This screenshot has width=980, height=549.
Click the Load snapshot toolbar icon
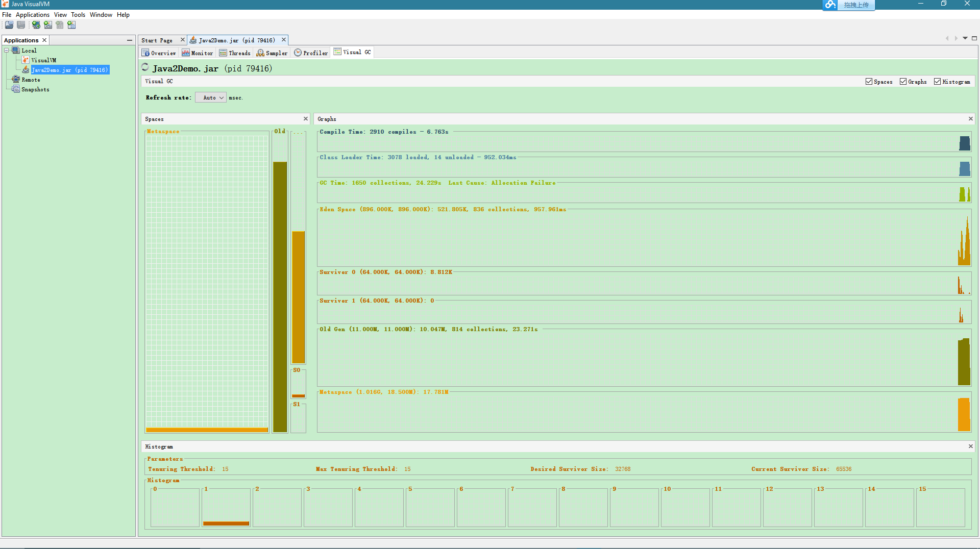9,25
